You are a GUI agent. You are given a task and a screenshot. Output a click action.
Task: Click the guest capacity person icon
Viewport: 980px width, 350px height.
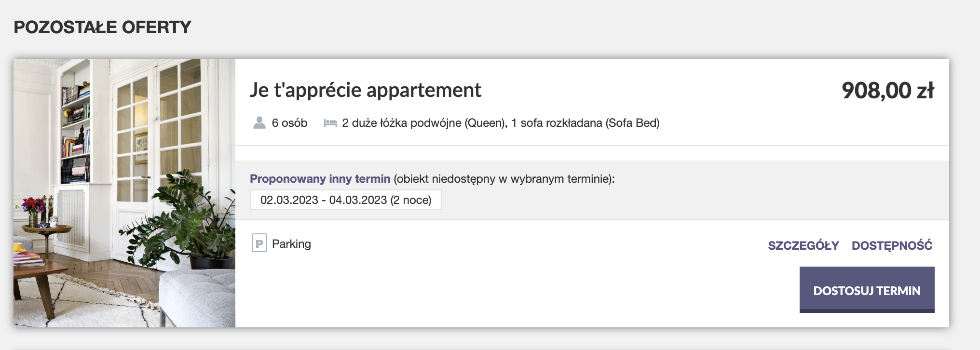coord(259,123)
